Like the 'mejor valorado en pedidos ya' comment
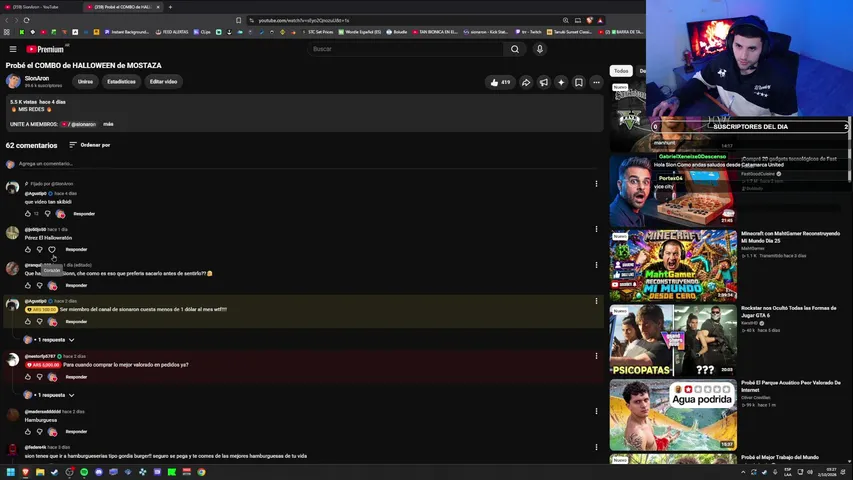The image size is (853, 480). (28, 377)
